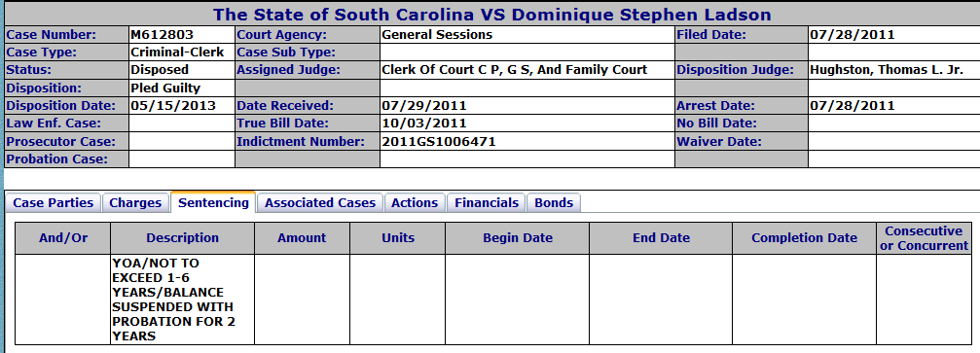Select the Sentencing tab
The image size is (980, 353).
coord(213,202)
